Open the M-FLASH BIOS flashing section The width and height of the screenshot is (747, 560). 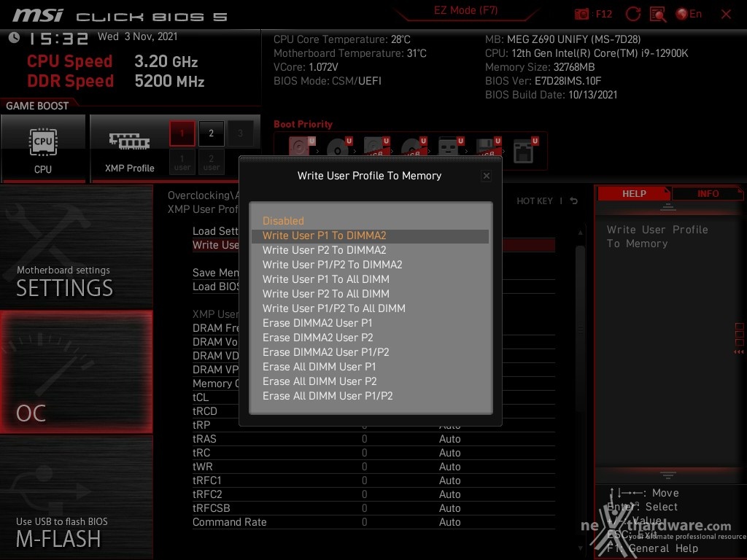pyautogui.click(x=76, y=498)
